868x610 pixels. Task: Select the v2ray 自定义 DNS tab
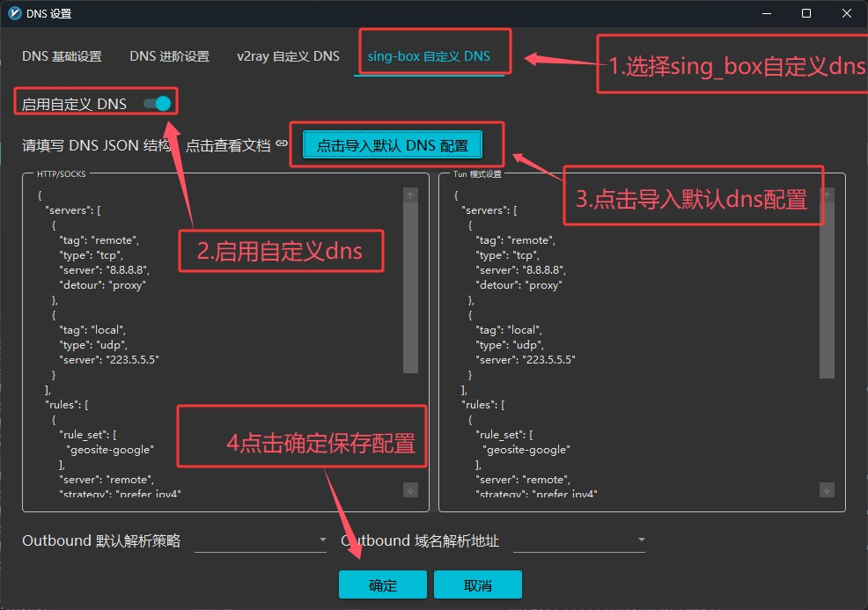tap(289, 56)
